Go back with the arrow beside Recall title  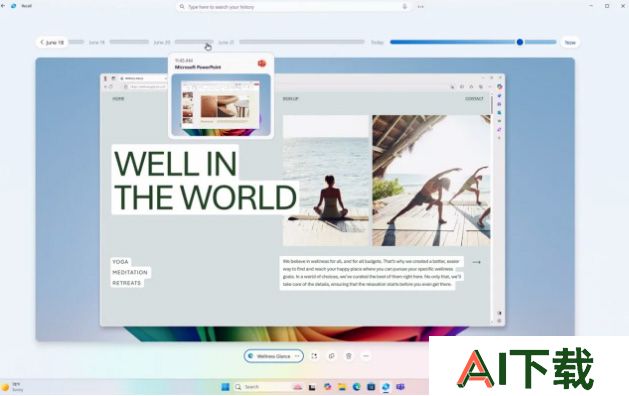3,6
